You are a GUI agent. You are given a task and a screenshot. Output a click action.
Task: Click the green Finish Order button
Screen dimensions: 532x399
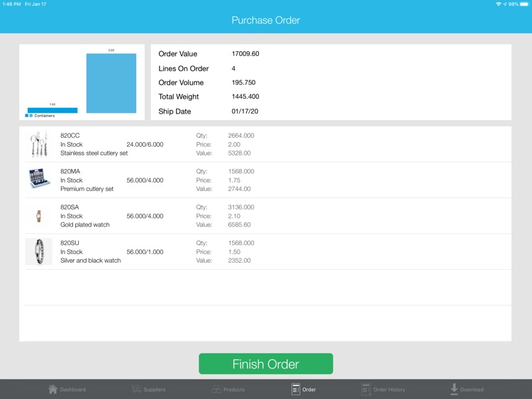pyautogui.click(x=266, y=364)
